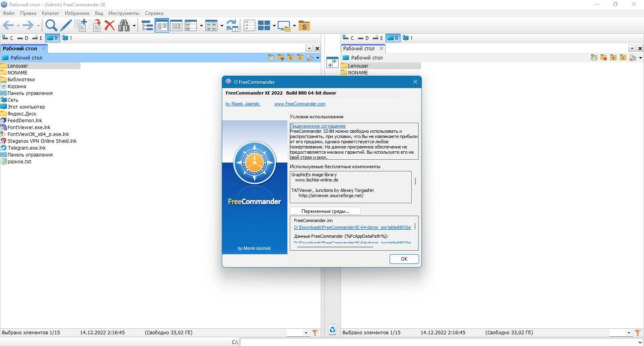Open Лицензионное соглашение link

(318, 126)
